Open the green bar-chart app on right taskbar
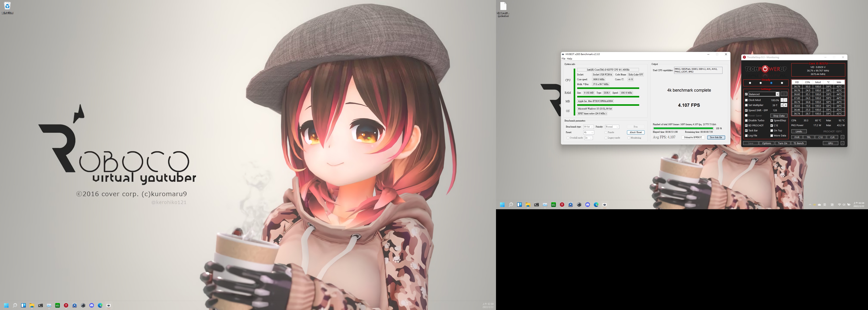This screenshot has width=868, height=310. (553, 205)
